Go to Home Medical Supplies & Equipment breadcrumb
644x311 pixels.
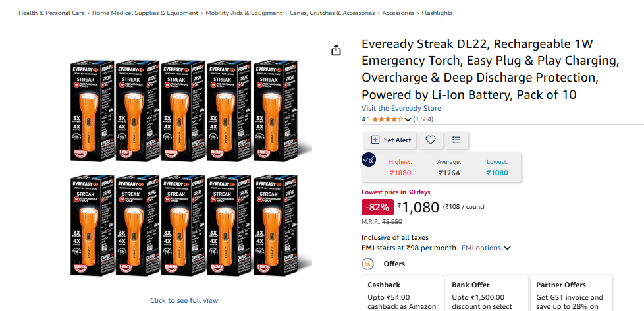(145, 13)
